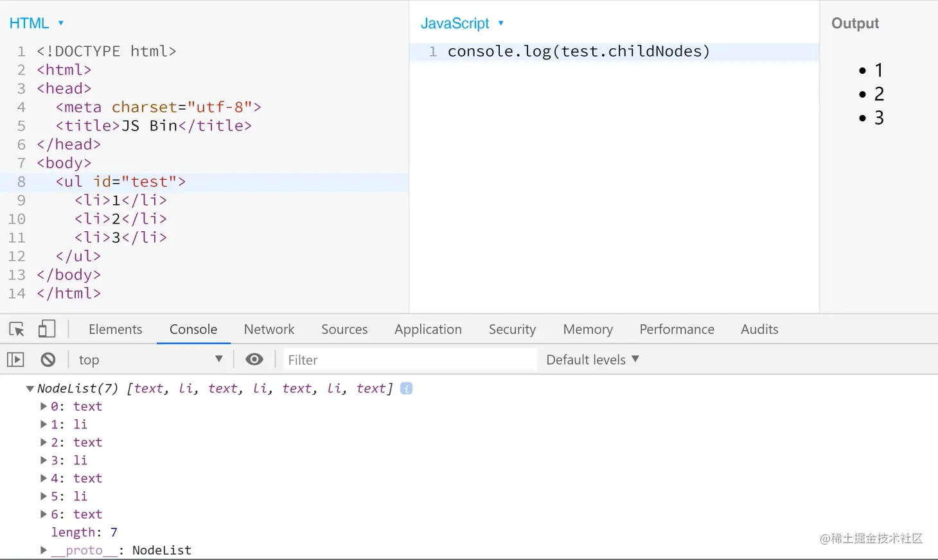Click the Output panel heading

854,24
